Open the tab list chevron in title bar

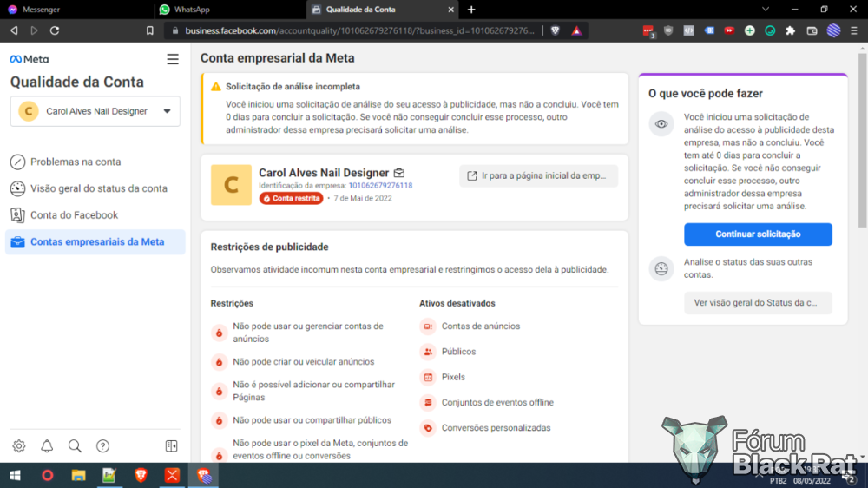click(766, 10)
